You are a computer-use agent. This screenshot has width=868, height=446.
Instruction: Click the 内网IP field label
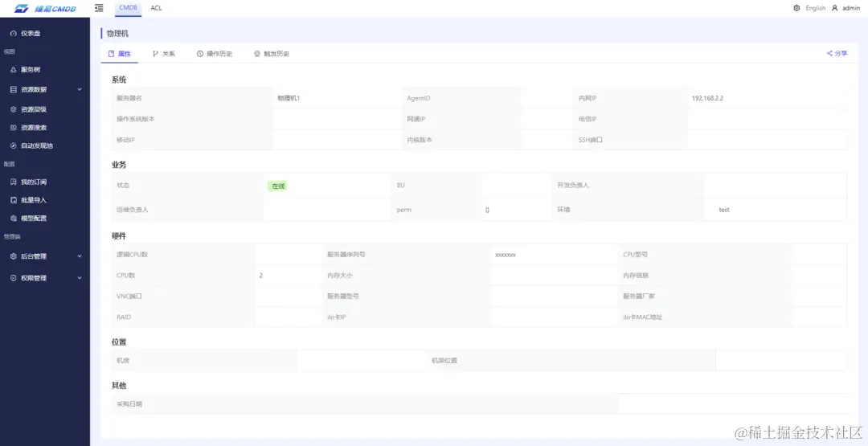click(x=588, y=99)
